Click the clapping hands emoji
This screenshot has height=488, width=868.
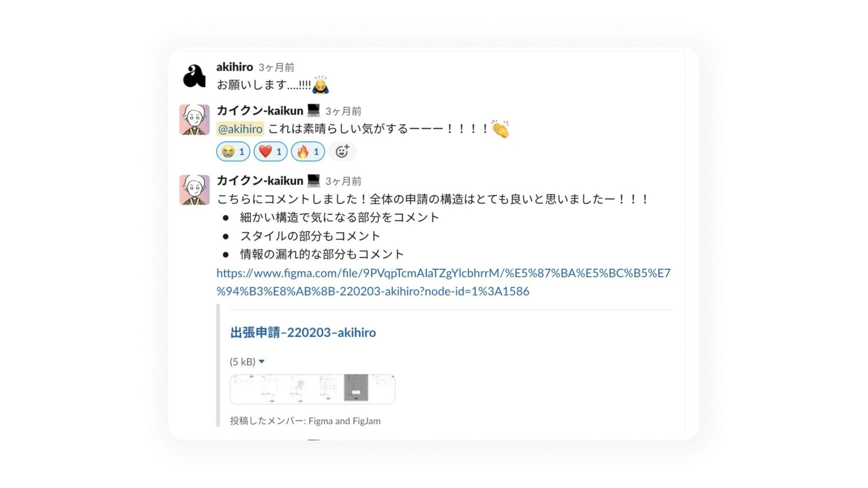pyautogui.click(x=500, y=129)
